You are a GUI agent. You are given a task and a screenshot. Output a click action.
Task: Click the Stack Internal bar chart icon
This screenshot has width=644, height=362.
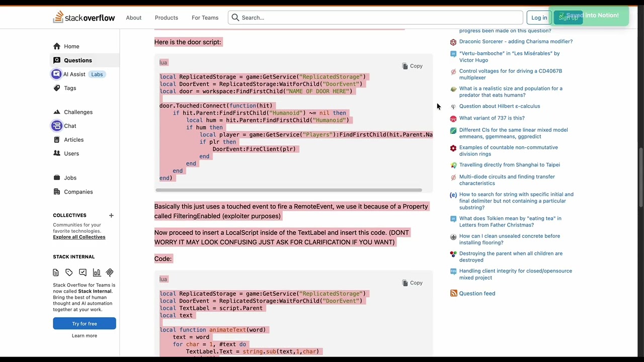pyautogui.click(x=96, y=273)
